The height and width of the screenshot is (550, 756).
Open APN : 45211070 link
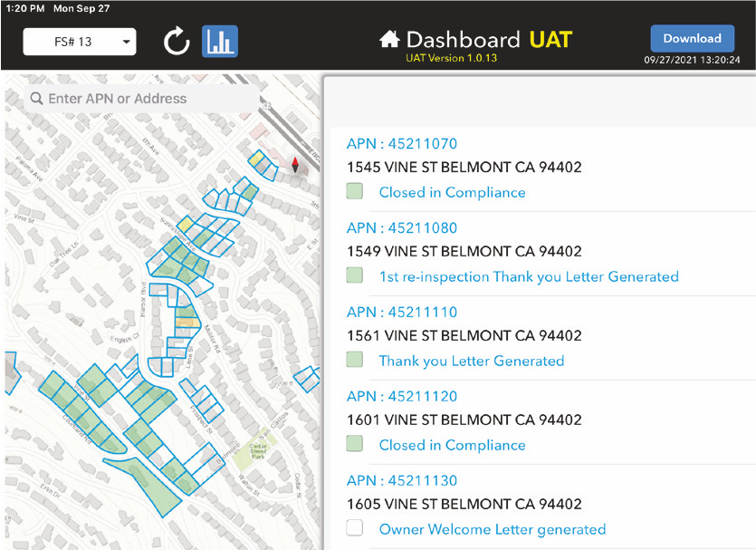(x=402, y=144)
